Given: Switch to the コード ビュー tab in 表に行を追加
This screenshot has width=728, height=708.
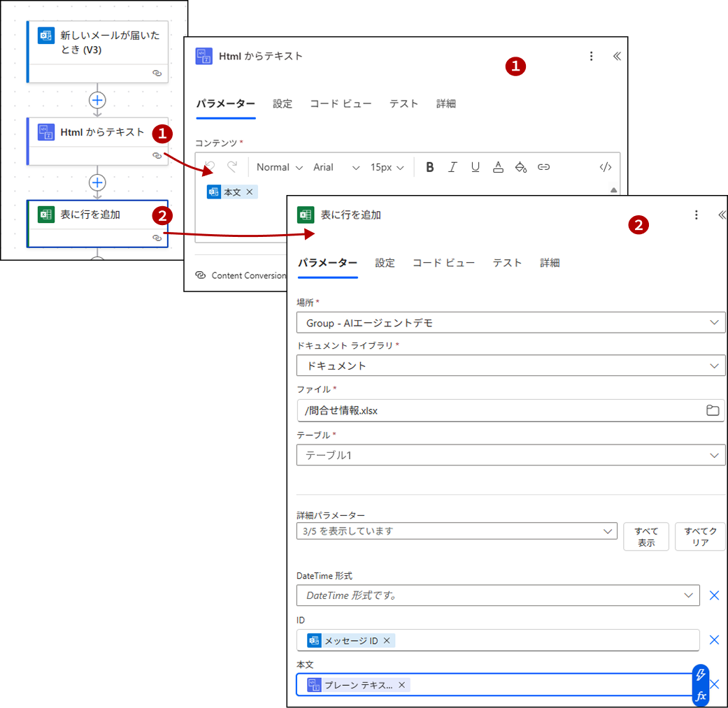Looking at the screenshot, I should click(x=443, y=263).
